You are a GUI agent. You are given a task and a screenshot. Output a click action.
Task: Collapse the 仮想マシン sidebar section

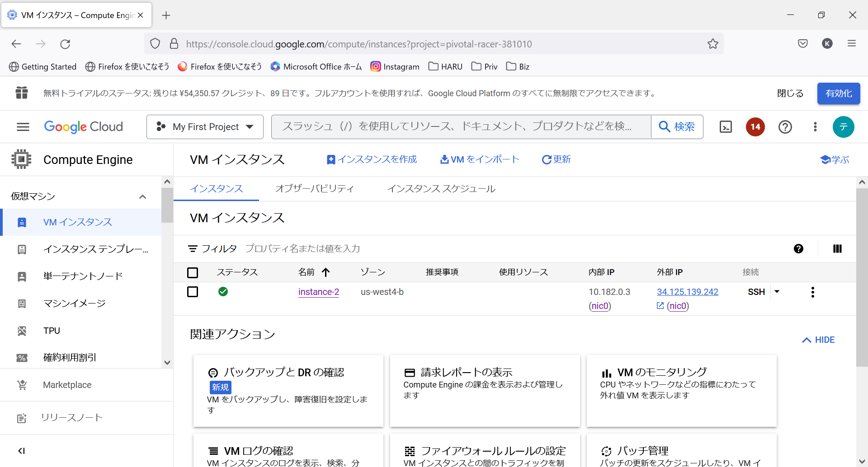[142, 196]
